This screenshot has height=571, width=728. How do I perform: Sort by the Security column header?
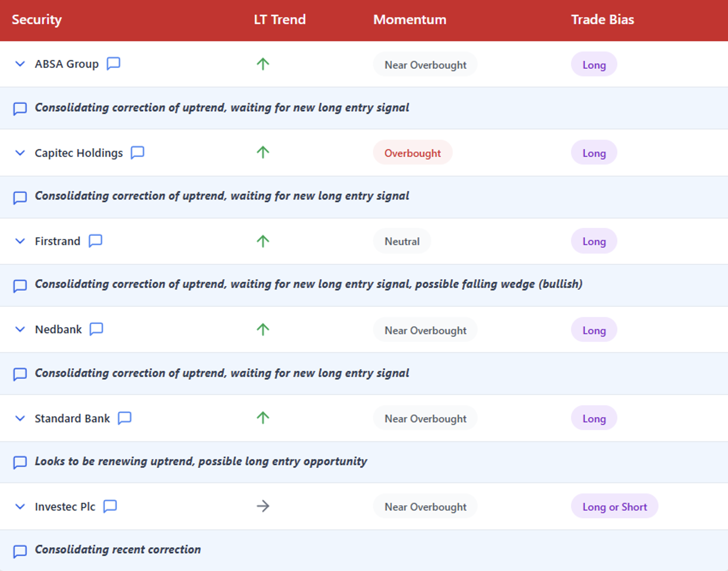[x=37, y=19]
